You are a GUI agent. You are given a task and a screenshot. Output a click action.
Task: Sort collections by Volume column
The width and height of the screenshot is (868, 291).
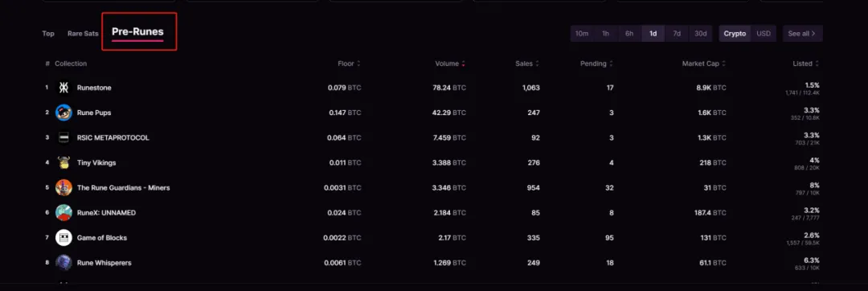449,64
